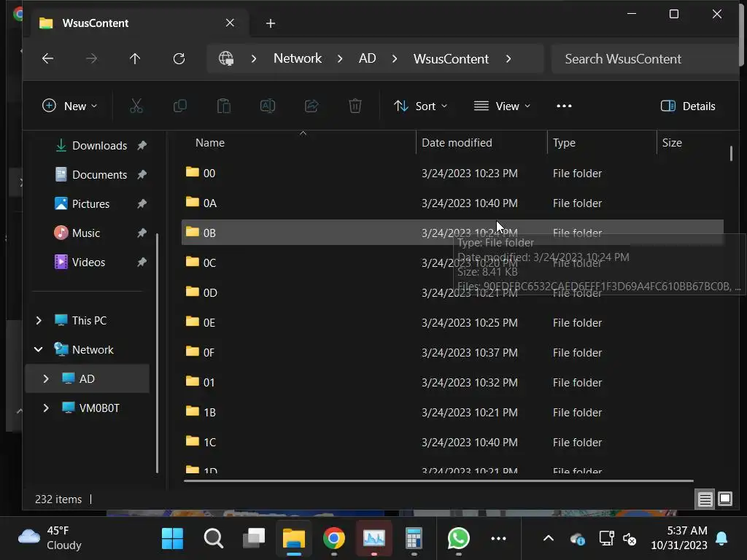Show hidden tray icons chevron
This screenshot has width=747, height=560.
(549, 539)
